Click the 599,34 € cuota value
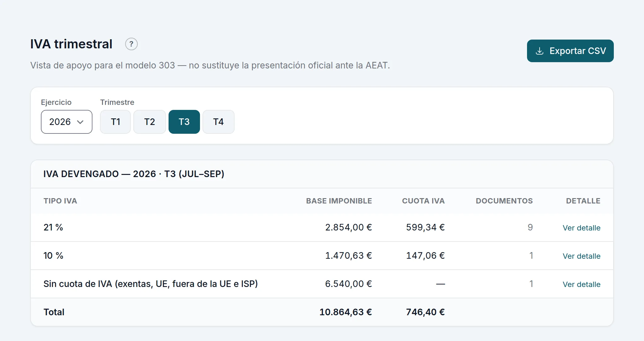Image resolution: width=644 pixels, height=341 pixels. 425,227
